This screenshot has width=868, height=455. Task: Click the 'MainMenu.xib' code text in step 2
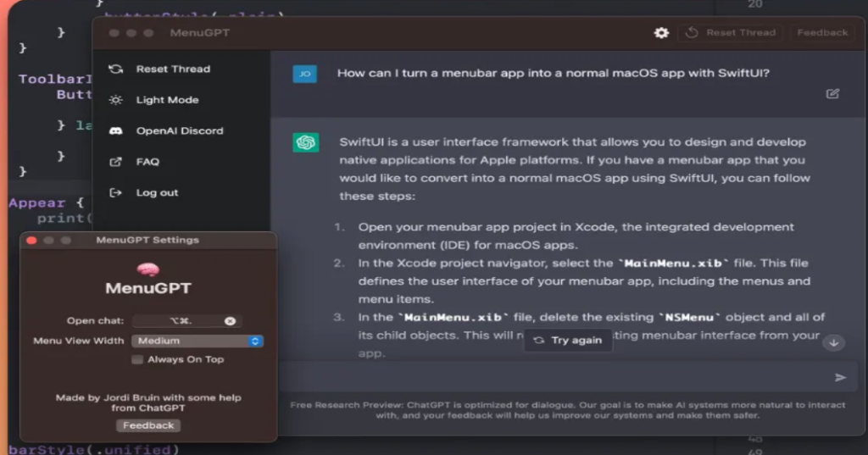tap(674, 264)
